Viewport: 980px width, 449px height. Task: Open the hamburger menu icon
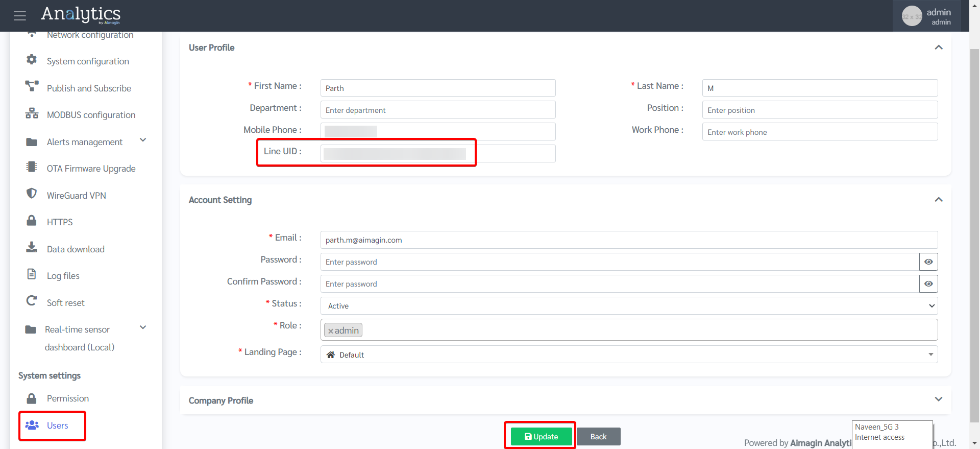point(20,16)
